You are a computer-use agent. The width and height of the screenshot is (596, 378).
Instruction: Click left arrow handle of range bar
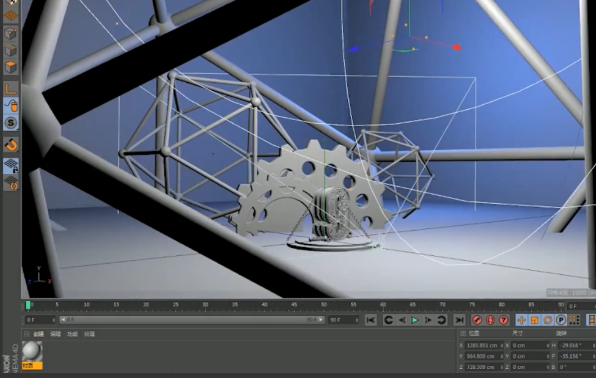[63, 320]
